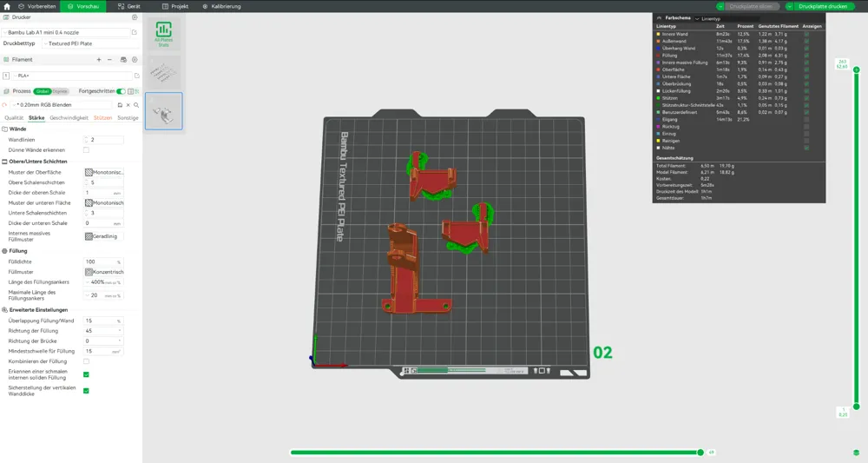
Task: Open Farbschema Linientyp dropdown
Action: (x=725, y=18)
